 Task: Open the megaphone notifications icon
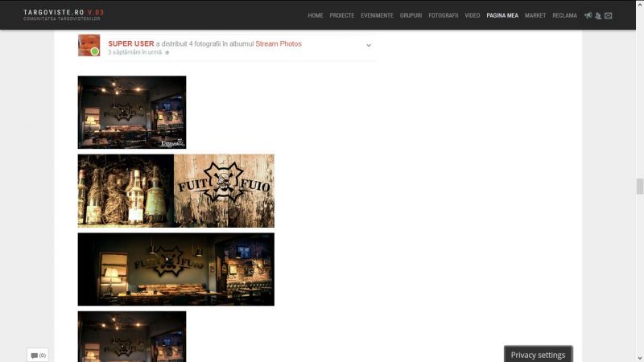(588, 15)
